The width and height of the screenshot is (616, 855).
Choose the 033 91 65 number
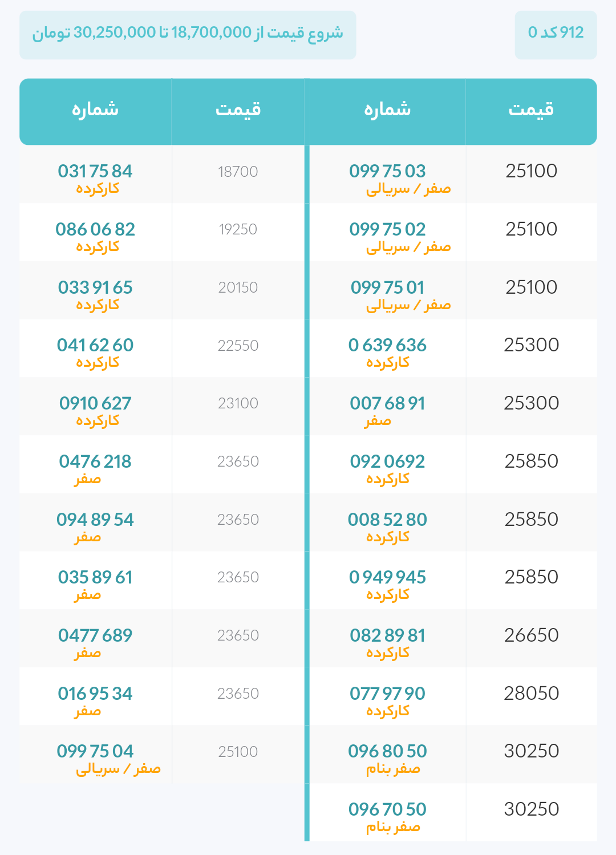click(x=95, y=287)
